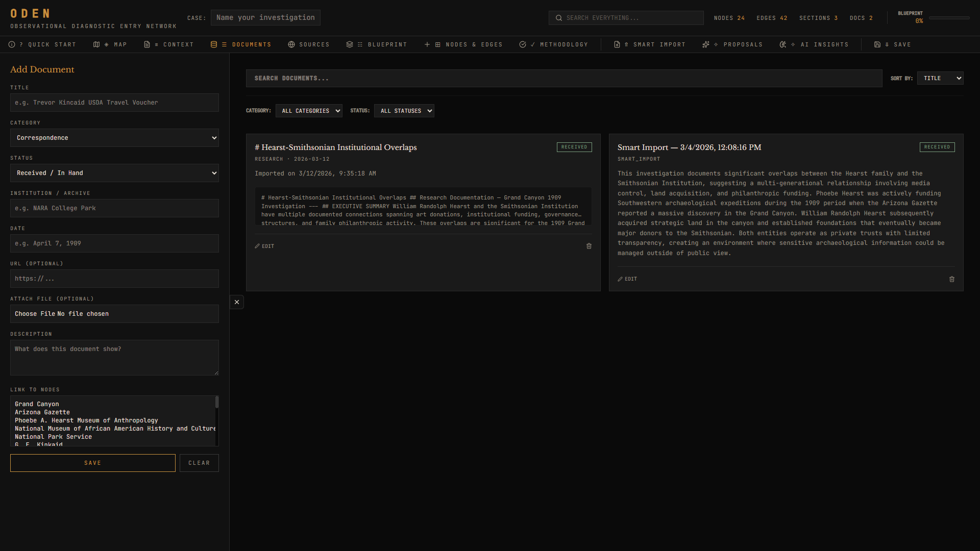Select the Context document icon
Viewport: 980px width, 551px height.
click(147, 44)
